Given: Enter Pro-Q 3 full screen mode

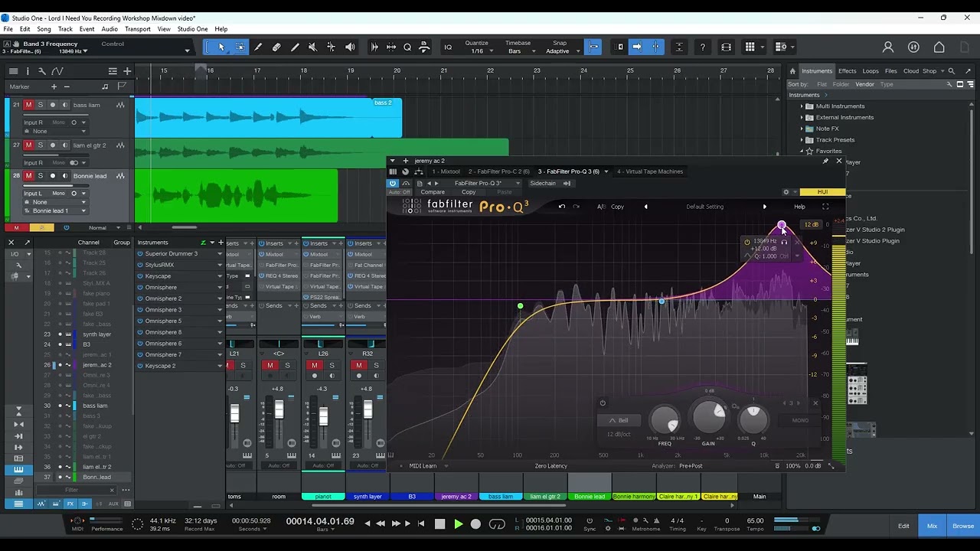Looking at the screenshot, I should pyautogui.click(x=825, y=207).
